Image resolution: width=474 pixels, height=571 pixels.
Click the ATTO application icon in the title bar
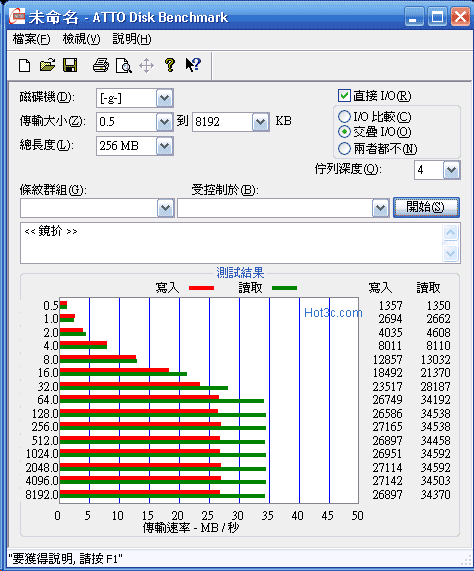pyautogui.click(x=17, y=16)
